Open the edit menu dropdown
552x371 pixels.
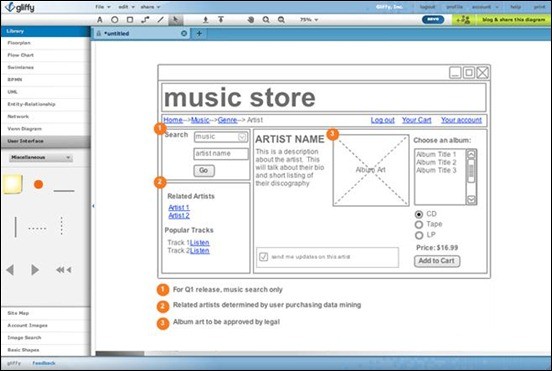126,7
